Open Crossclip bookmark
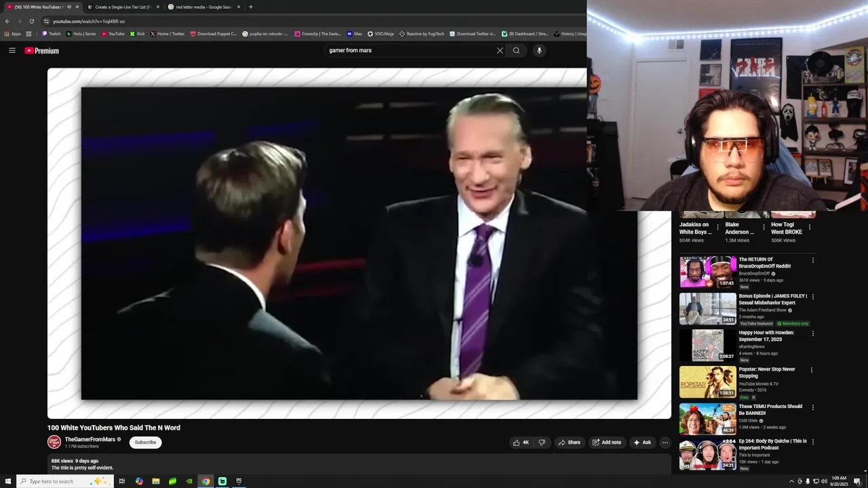This screenshot has width=868, height=488. pos(318,34)
